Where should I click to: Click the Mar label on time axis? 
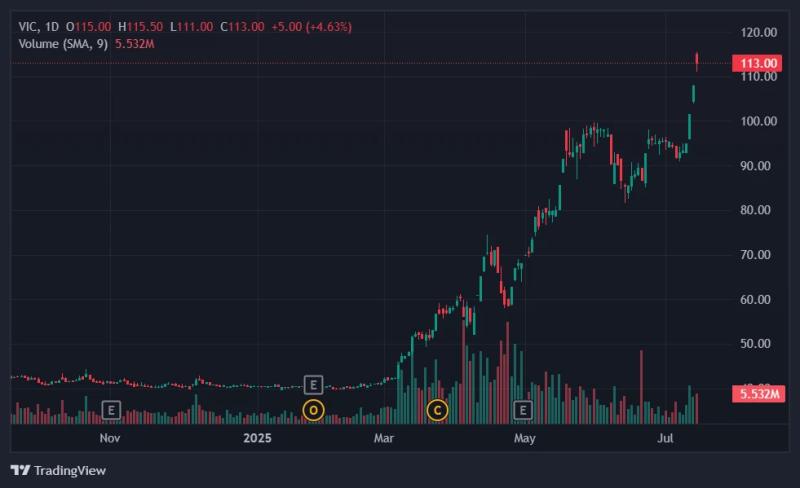(384, 438)
